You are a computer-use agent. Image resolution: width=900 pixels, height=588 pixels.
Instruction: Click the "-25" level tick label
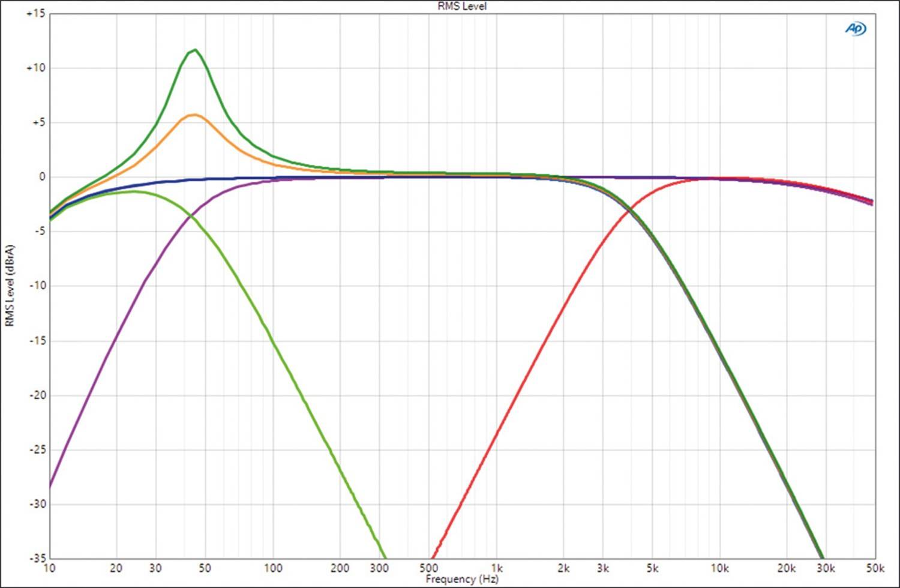37,449
